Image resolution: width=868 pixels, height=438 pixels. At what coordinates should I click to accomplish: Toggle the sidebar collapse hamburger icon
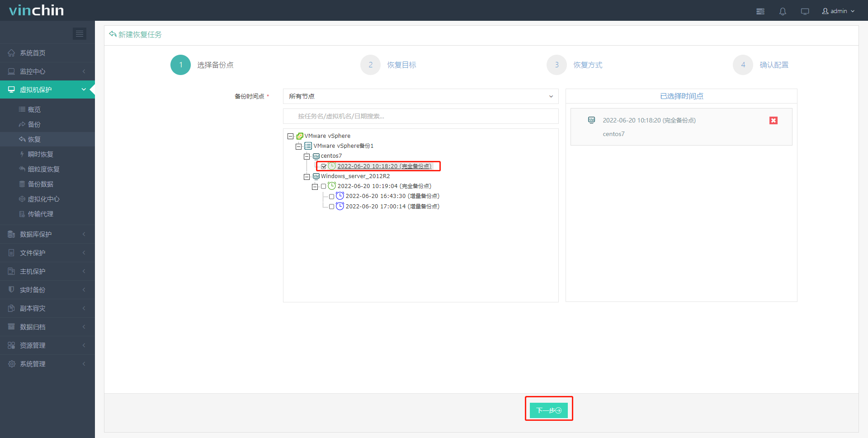(80, 33)
